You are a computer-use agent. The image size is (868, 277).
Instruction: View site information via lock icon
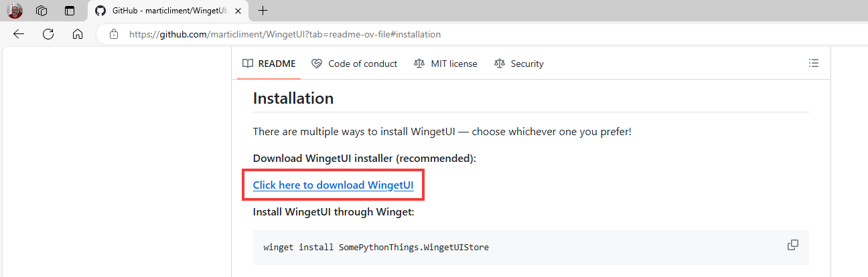114,34
